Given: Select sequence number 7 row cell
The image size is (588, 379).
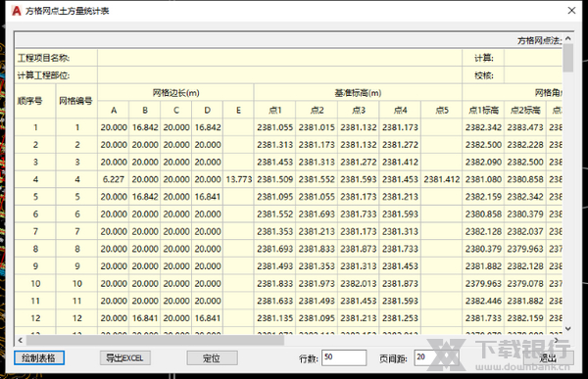Looking at the screenshot, I should point(35,232).
